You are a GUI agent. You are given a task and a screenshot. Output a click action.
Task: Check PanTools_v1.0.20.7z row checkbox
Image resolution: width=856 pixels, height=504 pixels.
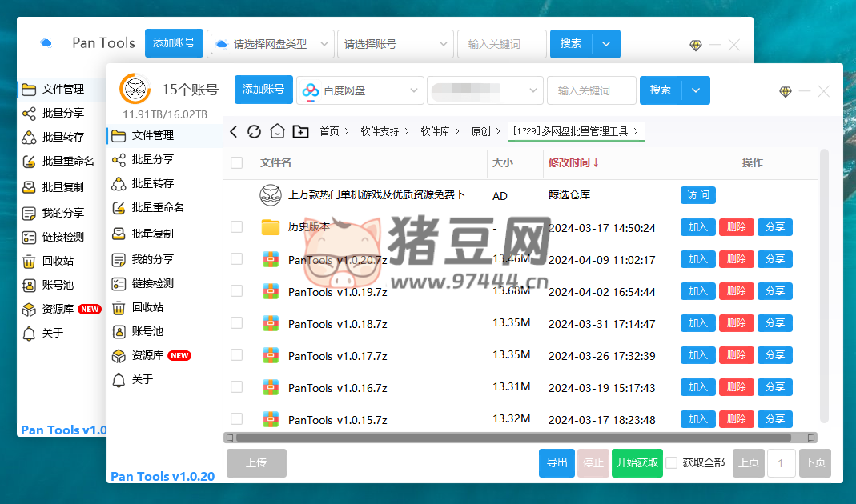point(236,259)
